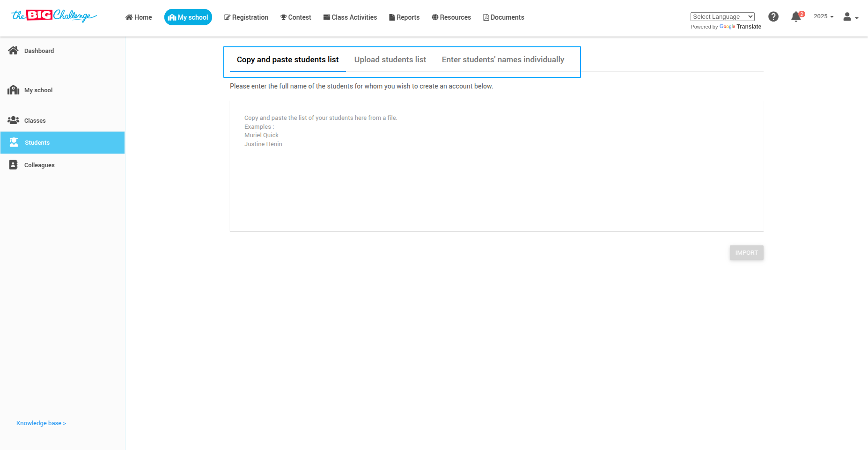Viewport: 868px width, 450px height.
Task: Go to Home in the top navigation
Action: point(139,17)
